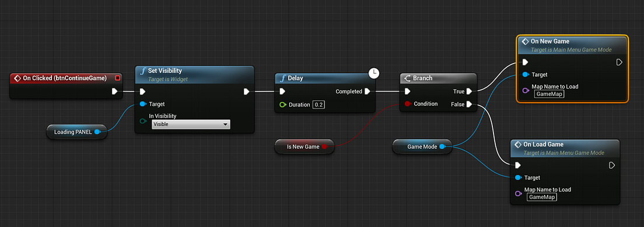Click the On Clicked (btnContinueGame) event node title
The image size is (644, 227).
65,78
